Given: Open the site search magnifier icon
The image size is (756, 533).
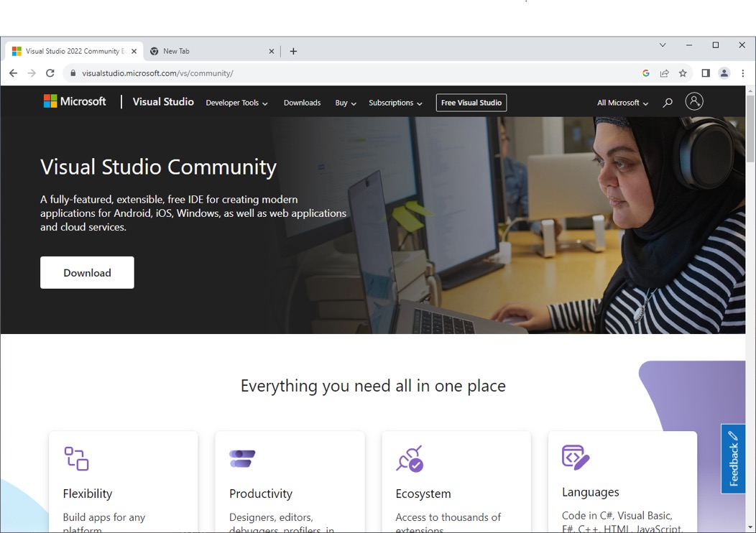Looking at the screenshot, I should (x=668, y=103).
